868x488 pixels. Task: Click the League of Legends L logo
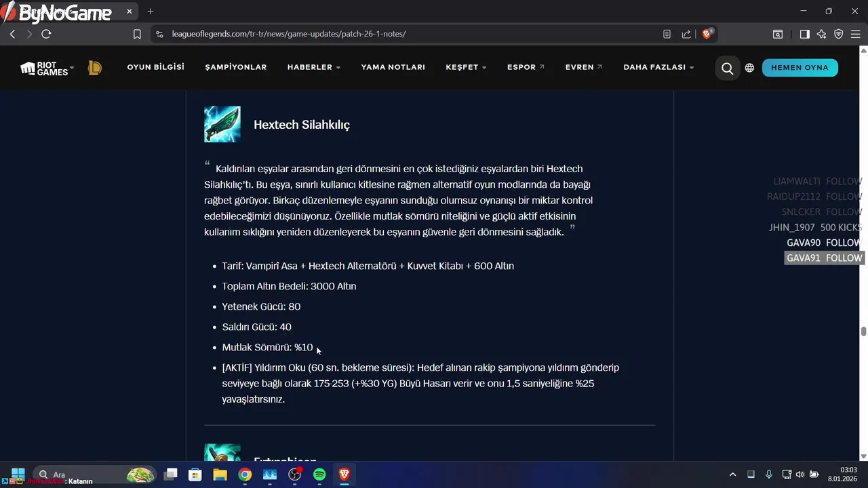(95, 68)
